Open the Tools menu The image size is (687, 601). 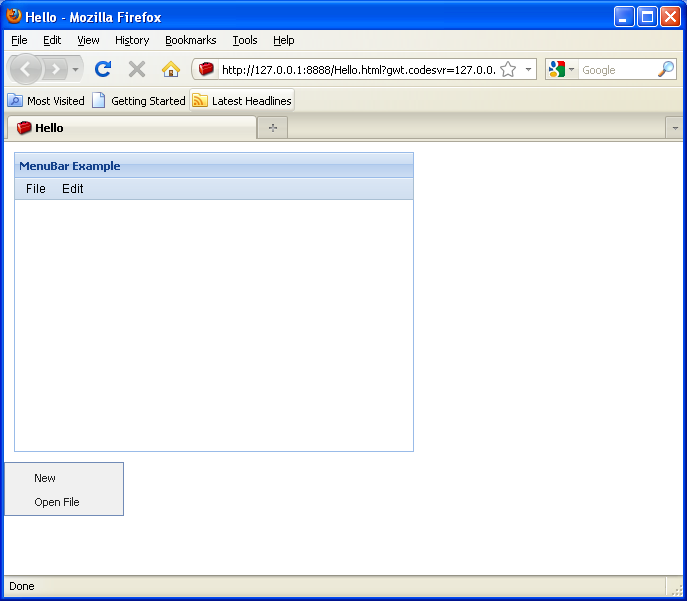[x=244, y=40]
